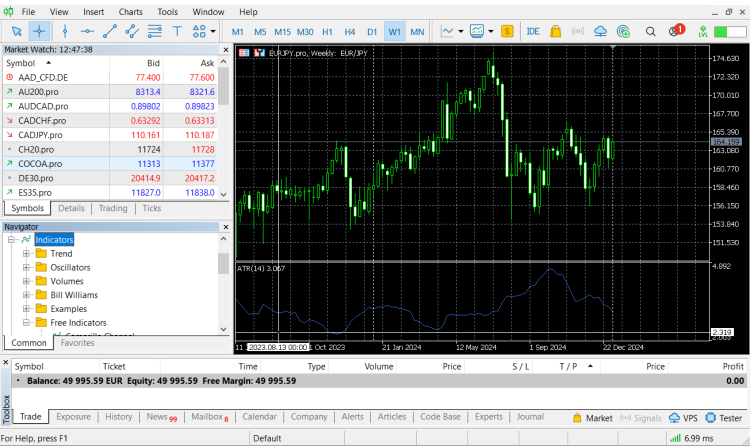
Task: Open the Charts menu
Action: 130,12
